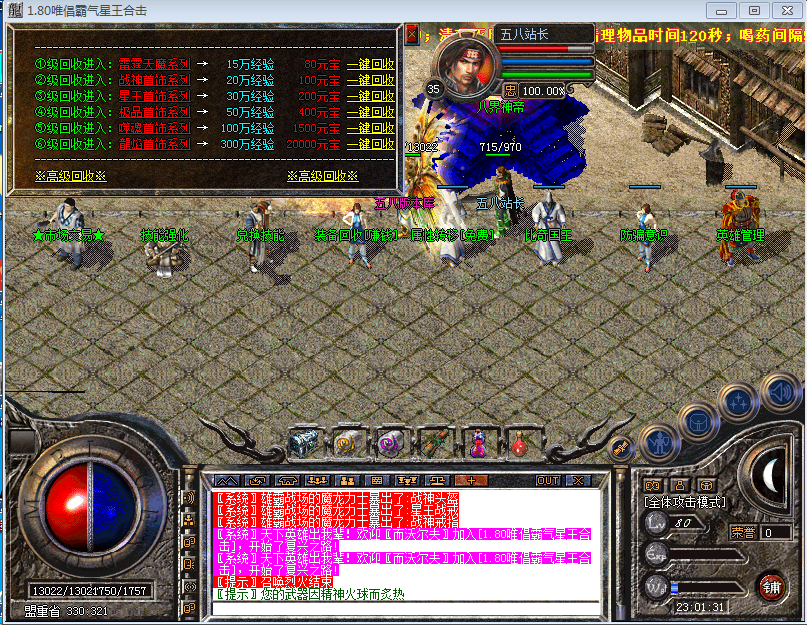Toggle the broadcast signal chat channel icon
Screen dimensions: 807x625
(189, 586)
